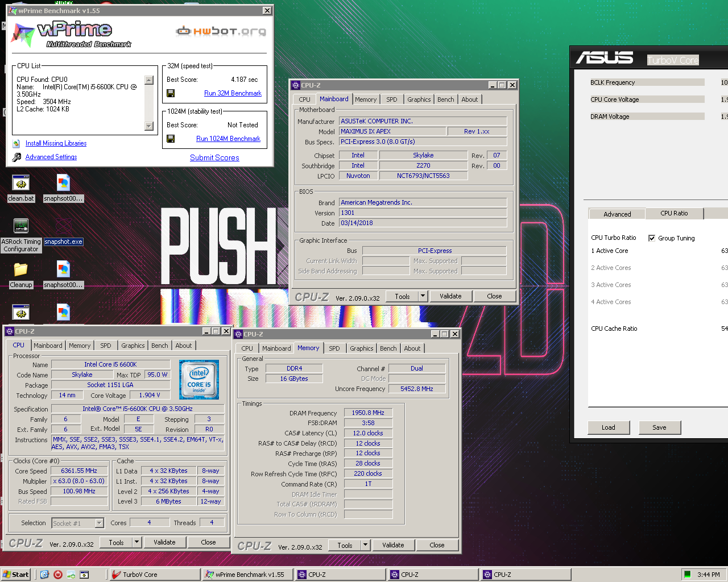The height and width of the screenshot is (582, 728).
Task: Open the Tools dropdown arrow in the CPU-Z CPU window
Action: [136, 542]
